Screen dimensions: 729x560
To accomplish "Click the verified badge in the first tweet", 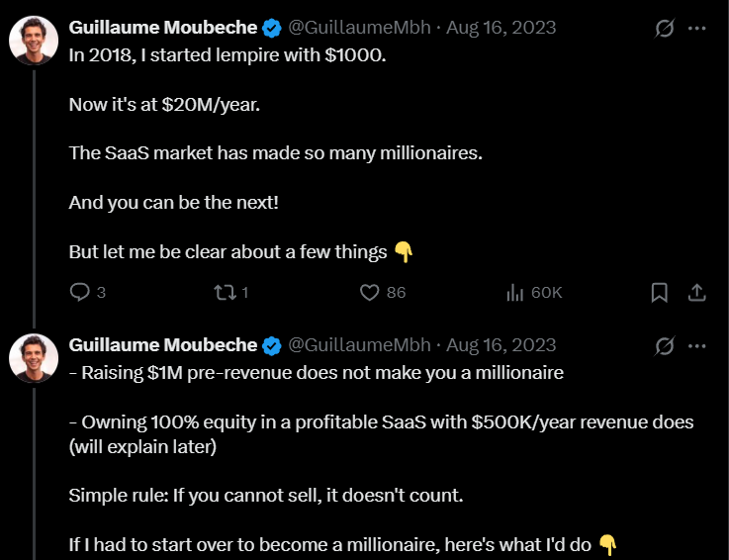I will (272, 27).
